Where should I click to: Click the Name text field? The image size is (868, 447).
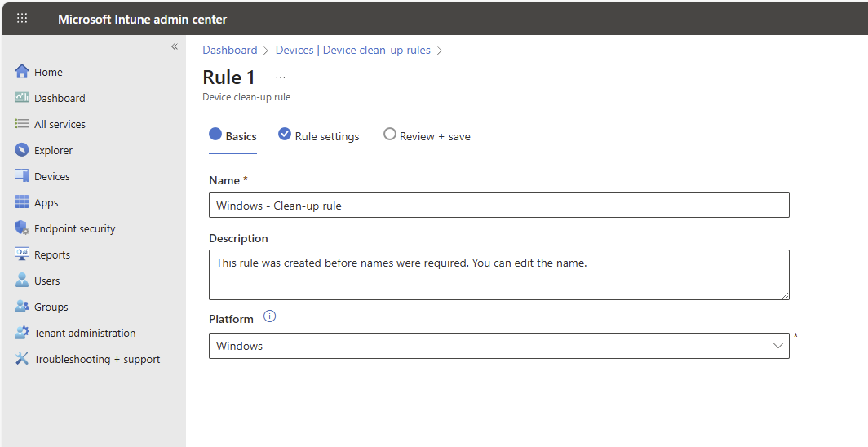[x=498, y=205]
